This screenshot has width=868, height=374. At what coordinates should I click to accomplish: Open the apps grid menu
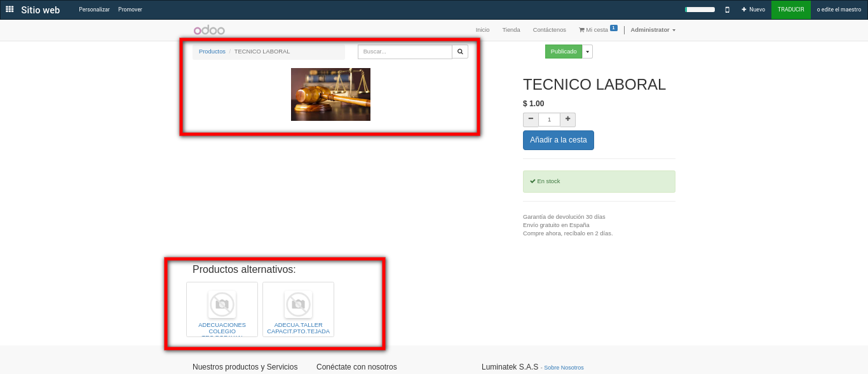[x=10, y=10]
